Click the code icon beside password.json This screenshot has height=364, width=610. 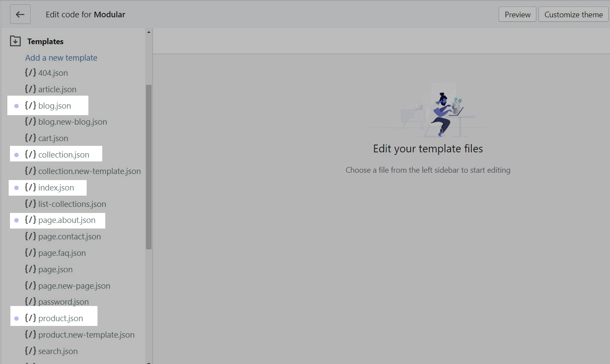point(30,302)
